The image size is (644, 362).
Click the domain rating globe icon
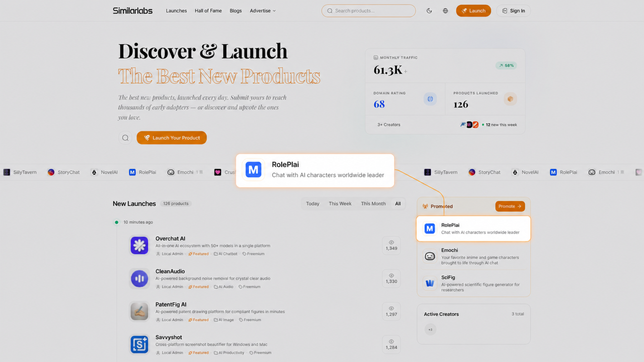[430, 99]
